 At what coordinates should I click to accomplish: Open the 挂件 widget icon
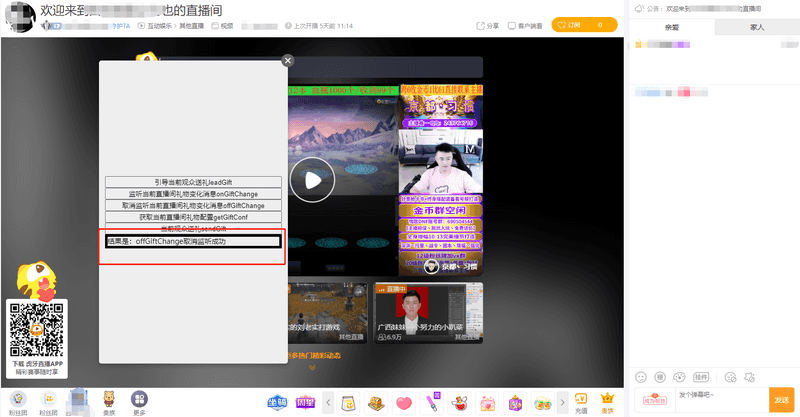pyautogui.click(x=701, y=377)
